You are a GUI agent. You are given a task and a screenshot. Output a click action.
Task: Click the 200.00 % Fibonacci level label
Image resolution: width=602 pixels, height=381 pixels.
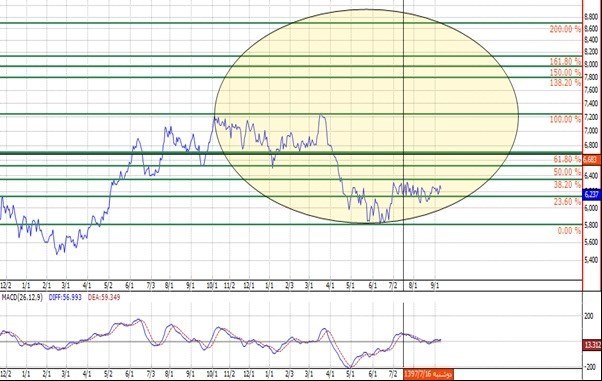point(565,29)
